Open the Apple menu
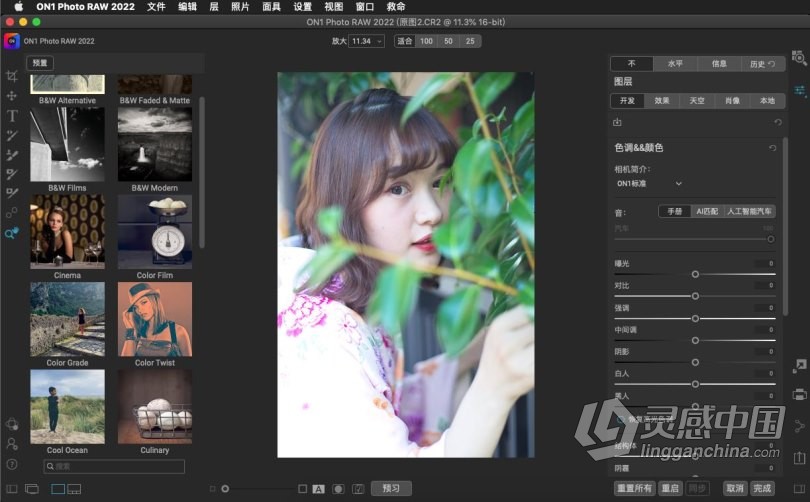 click(19, 7)
